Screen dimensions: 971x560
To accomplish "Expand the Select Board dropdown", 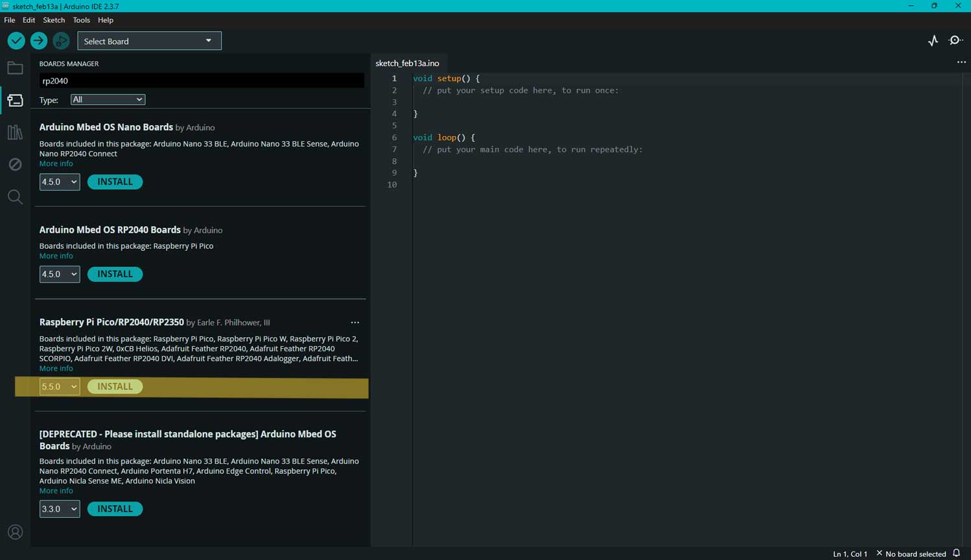I will [149, 41].
